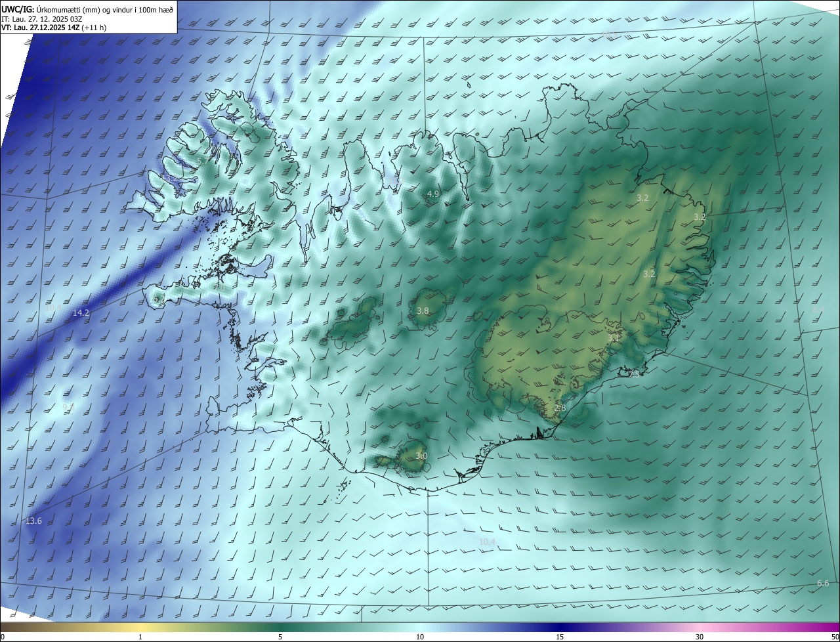The height and width of the screenshot is (642, 840).
Task: Click the 5.7 value in the Westfjords
Action: (203, 161)
